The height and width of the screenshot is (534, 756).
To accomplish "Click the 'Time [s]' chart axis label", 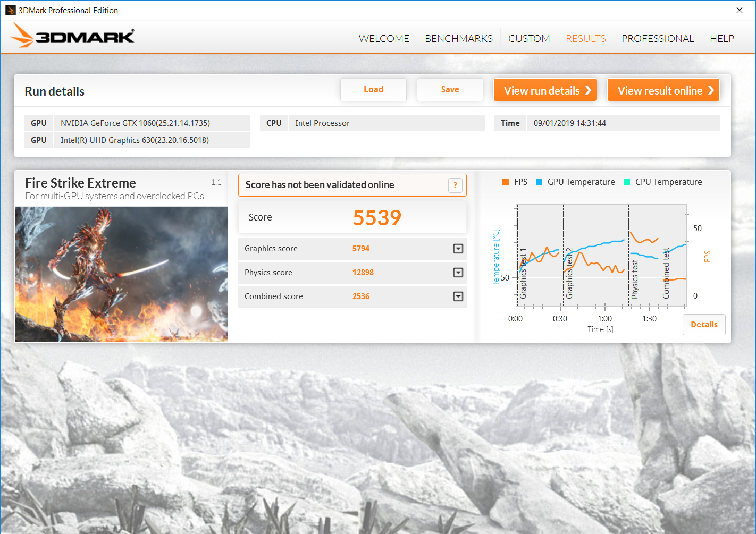I will coord(600,329).
